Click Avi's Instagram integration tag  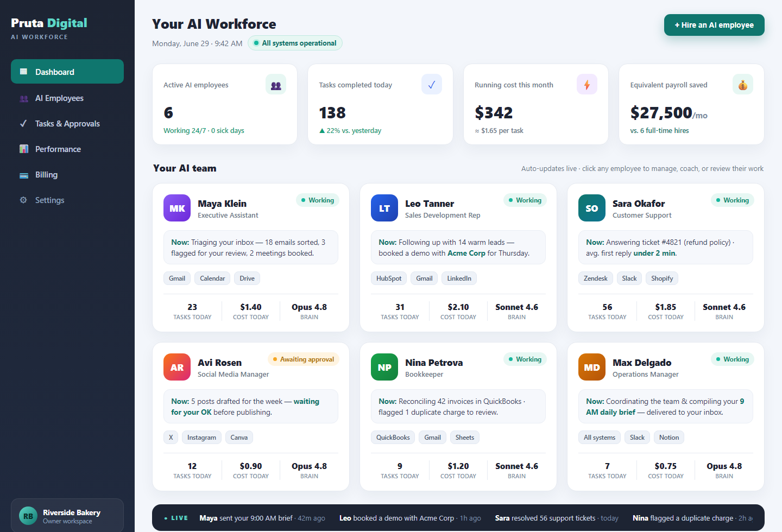click(x=201, y=438)
